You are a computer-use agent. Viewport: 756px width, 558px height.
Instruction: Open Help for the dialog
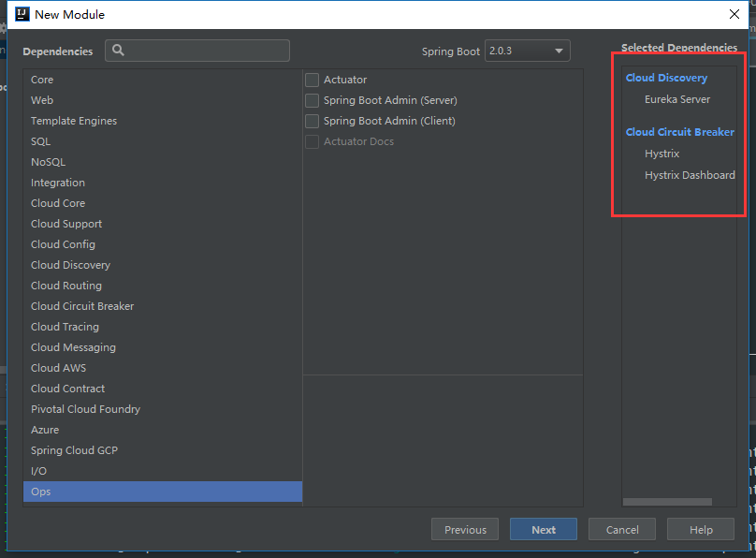pyautogui.click(x=701, y=530)
